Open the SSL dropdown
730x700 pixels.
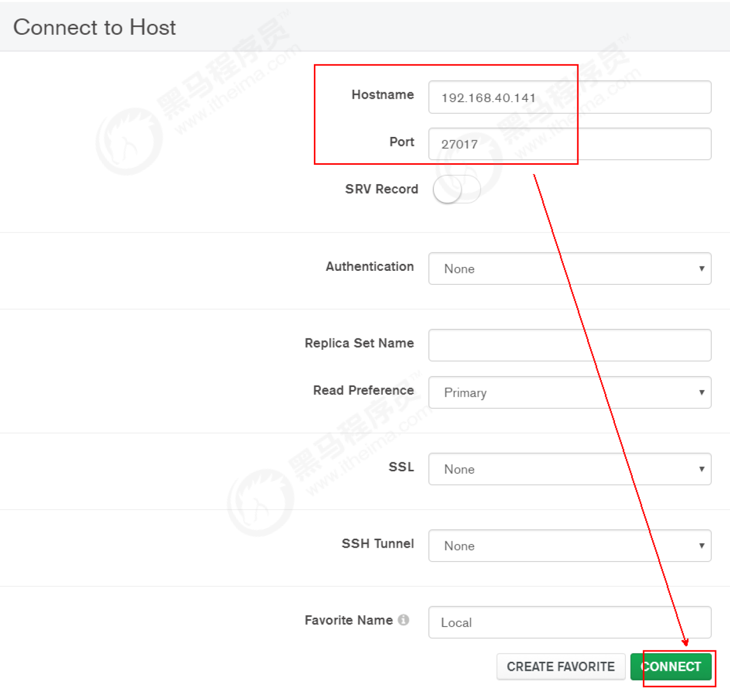click(569, 469)
